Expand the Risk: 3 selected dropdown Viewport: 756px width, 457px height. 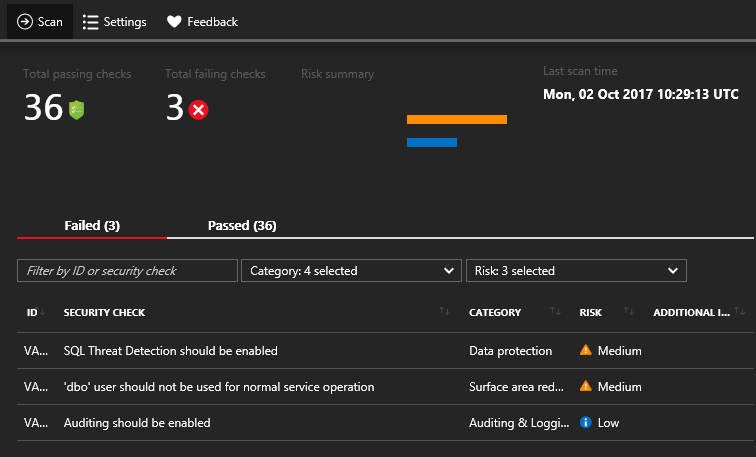point(576,270)
